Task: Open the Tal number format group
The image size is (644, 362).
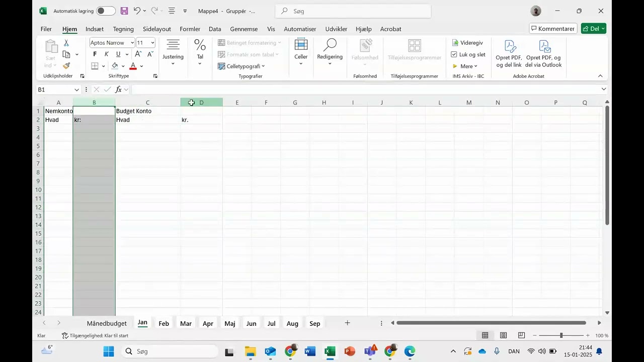Action: 200,52
